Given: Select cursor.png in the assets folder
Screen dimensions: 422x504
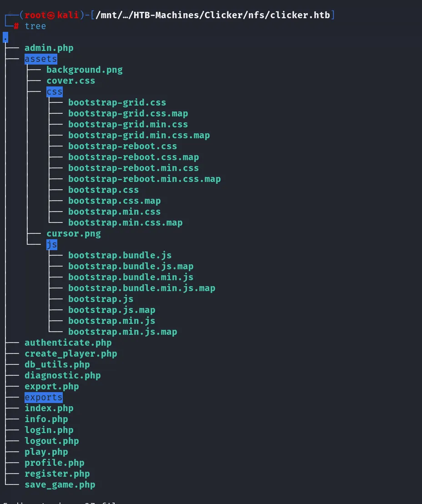Looking at the screenshot, I should coord(74,234).
